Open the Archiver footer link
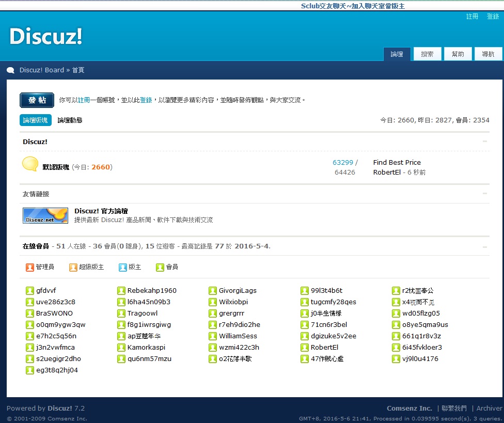Screen dimensions: 504x423 coord(489,408)
